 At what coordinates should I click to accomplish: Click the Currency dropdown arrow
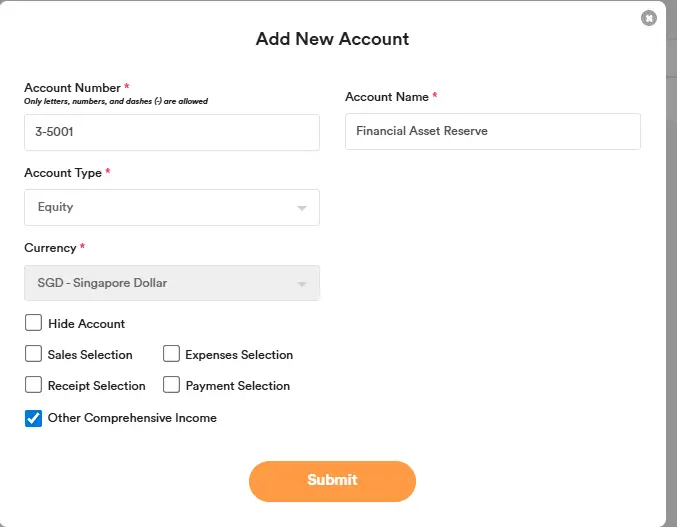coord(301,284)
